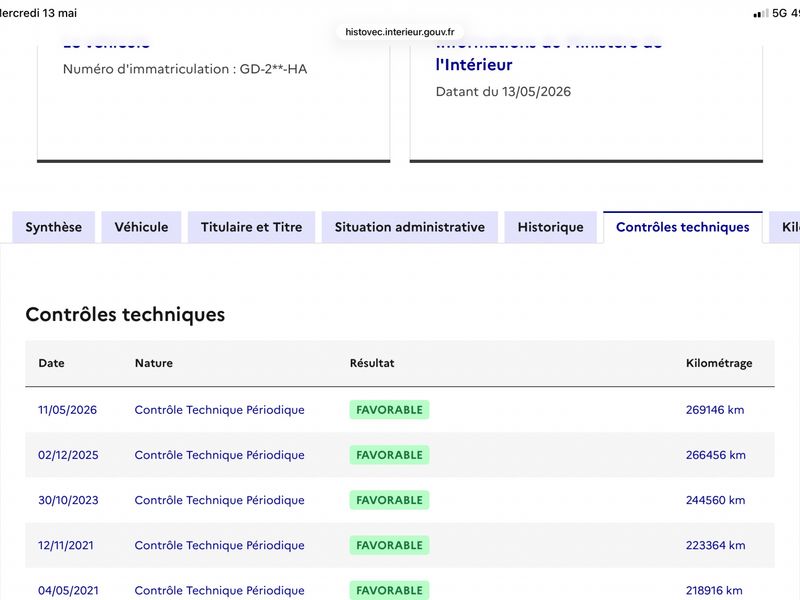Click the Date column header

(x=52, y=363)
